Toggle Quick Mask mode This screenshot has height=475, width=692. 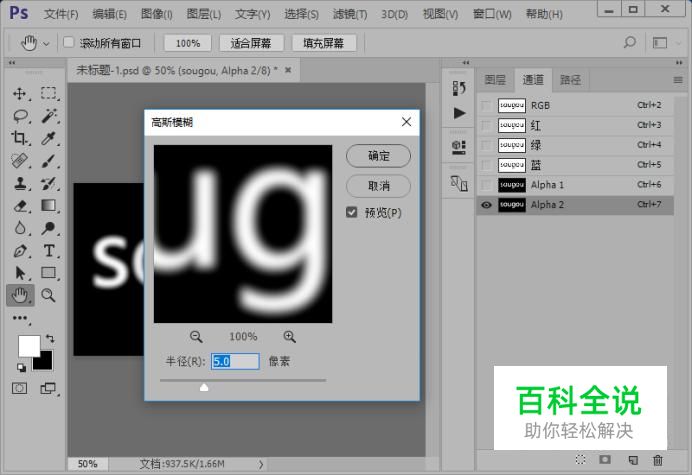[19, 388]
